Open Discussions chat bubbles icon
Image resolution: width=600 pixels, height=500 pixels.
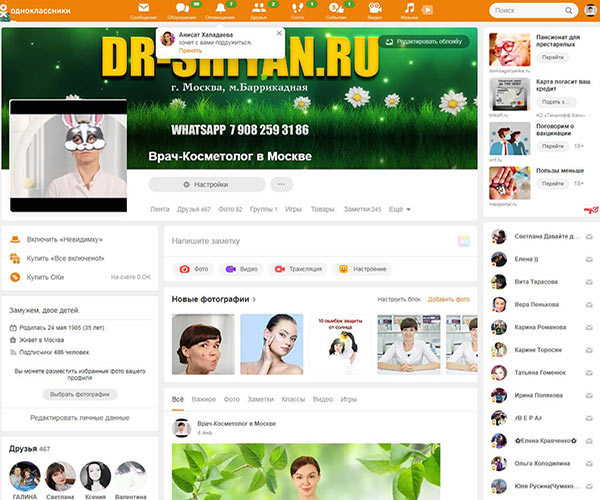pyautogui.click(x=182, y=8)
